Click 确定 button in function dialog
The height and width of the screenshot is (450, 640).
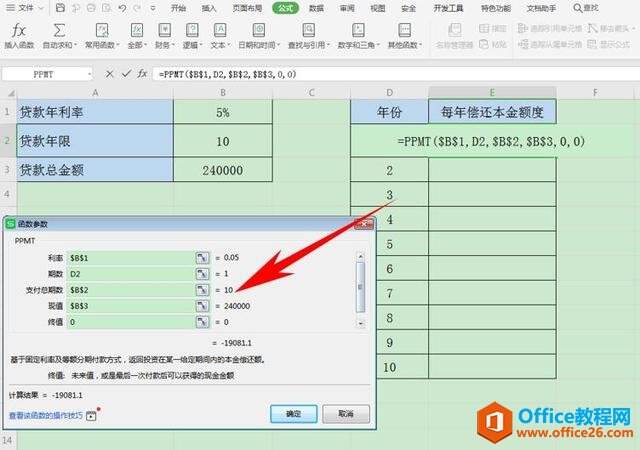click(x=293, y=414)
